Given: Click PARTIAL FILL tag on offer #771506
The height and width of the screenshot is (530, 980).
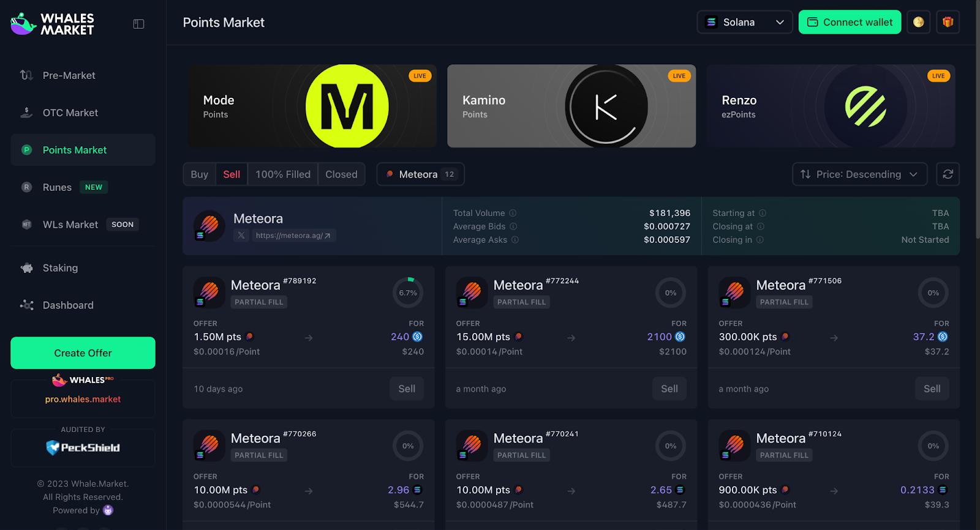Looking at the screenshot, I should tap(784, 302).
